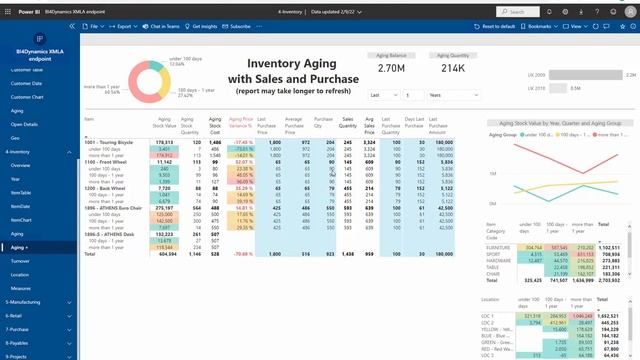Viewport: 640px width, 360px height.
Task: Click the rightmost toolbar info icon
Action: point(633,26)
